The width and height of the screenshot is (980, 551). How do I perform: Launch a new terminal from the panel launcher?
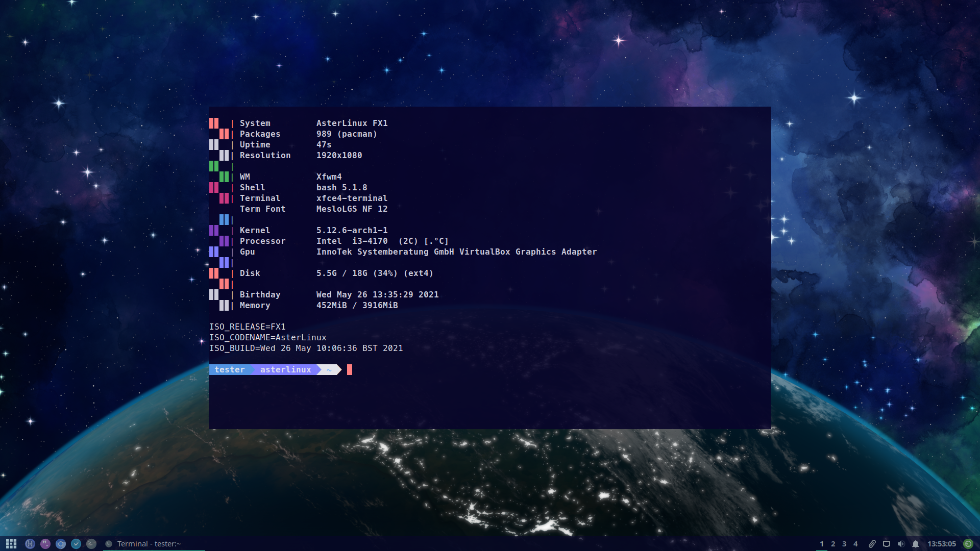click(91, 544)
